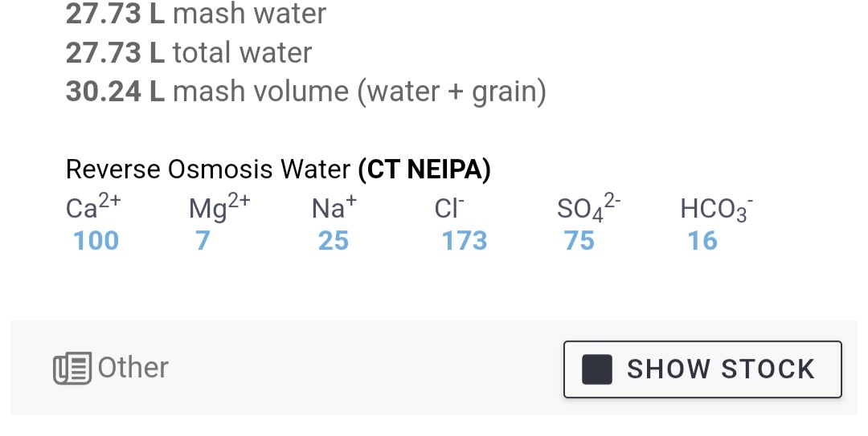868x436 pixels.
Task: Click the sulfate value 75
Action: 579,241
